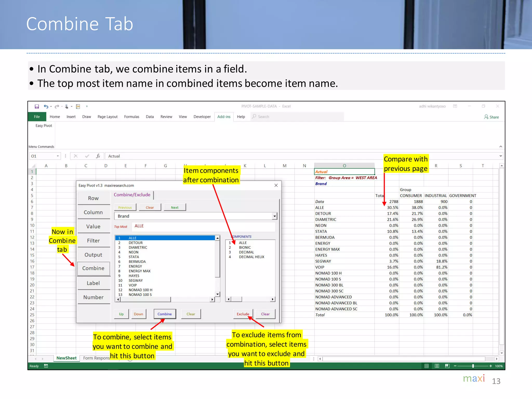Click the Top Most ALLE text field

click(203, 226)
